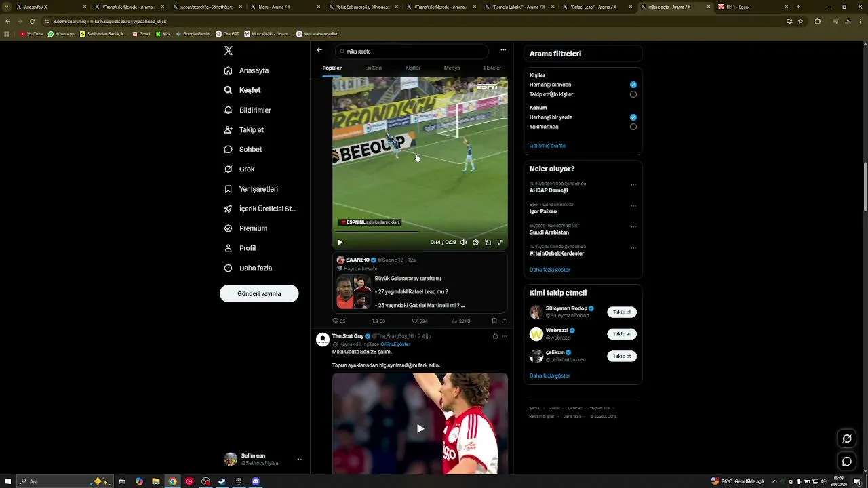Image resolution: width=868 pixels, height=488 pixels.
Task: Go to Profil page
Action: (x=240, y=248)
